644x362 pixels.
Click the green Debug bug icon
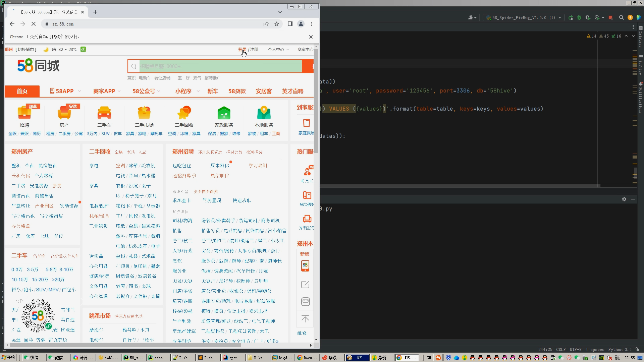click(x=579, y=18)
